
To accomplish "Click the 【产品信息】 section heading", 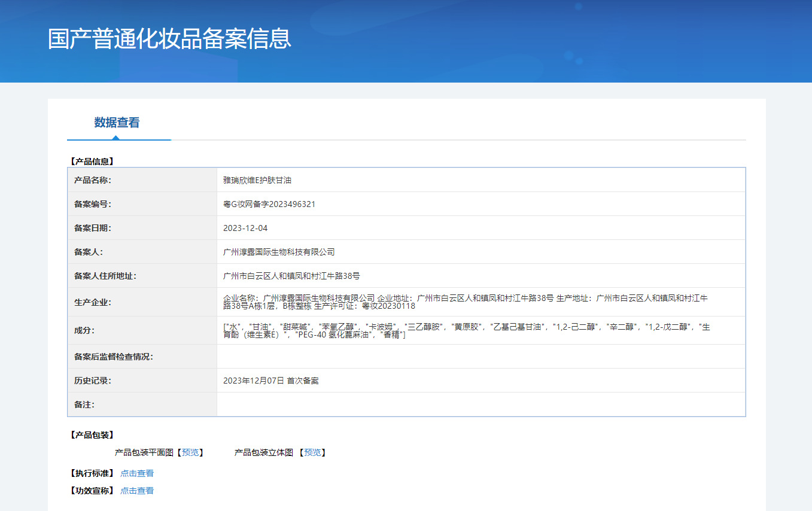I will point(92,162).
